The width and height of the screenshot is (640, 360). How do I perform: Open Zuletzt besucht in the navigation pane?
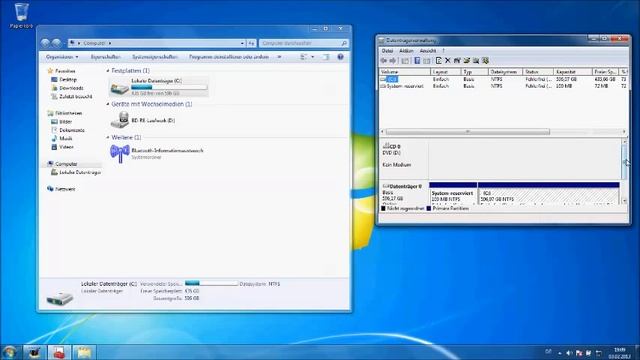[72, 97]
